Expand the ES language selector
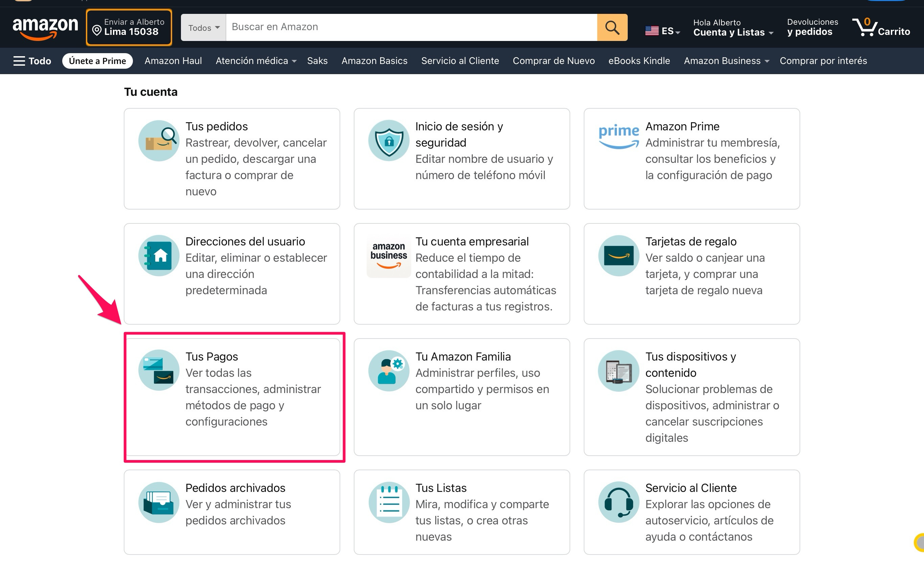The width and height of the screenshot is (924, 564). [x=662, y=31]
